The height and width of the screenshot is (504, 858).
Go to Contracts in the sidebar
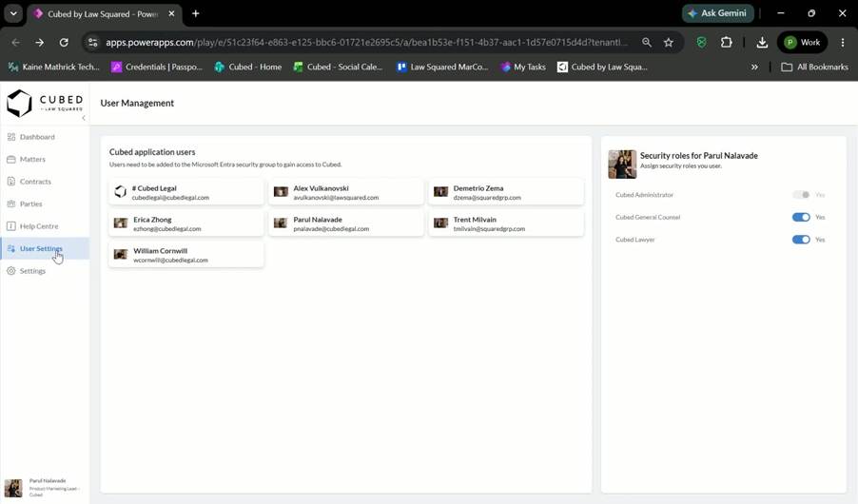[45, 181]
